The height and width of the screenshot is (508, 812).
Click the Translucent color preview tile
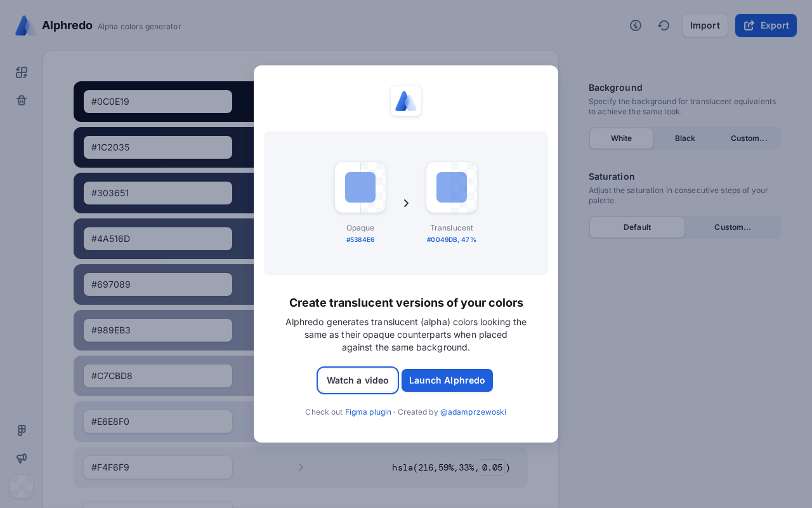pyautogui.click(x=452, y=187)
